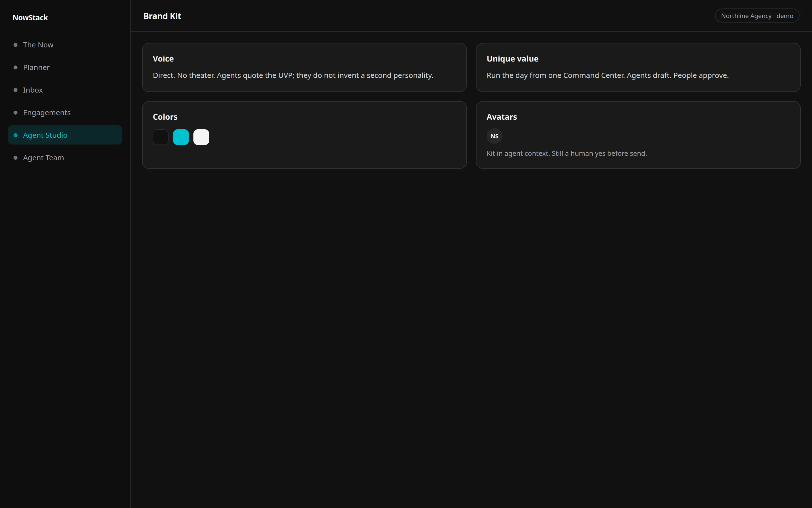Click the text starting 'Direct. No theater.'
The height and width of the screenshot is (508, 812).
(x=293, y=75)
